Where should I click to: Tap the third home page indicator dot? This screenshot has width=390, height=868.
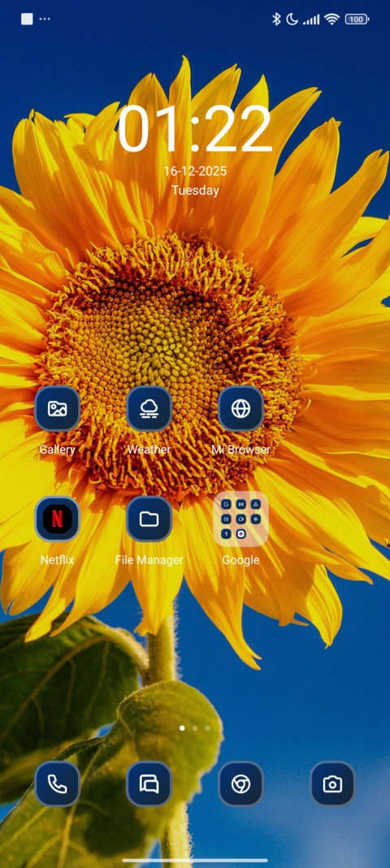click(x=207, y=728)
